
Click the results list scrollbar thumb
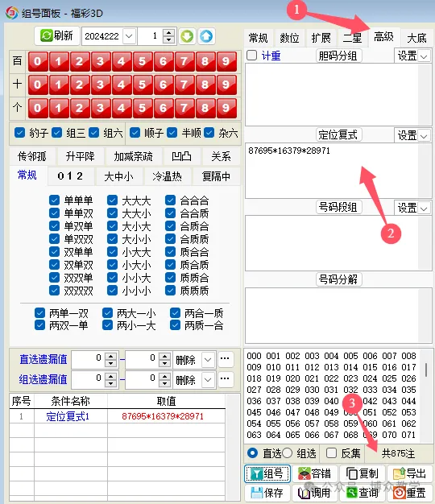tap(426, 370)
